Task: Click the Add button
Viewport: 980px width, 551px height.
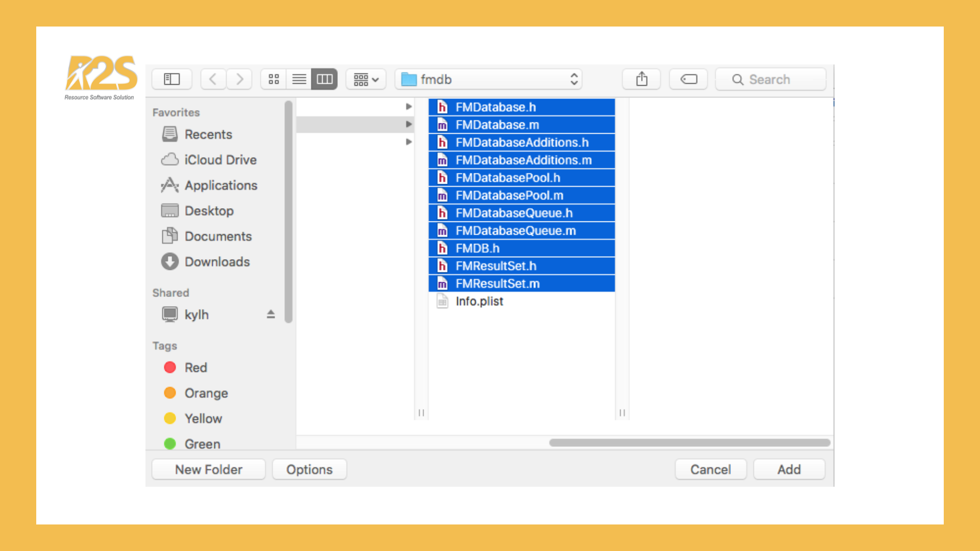Action: point(789,469)
